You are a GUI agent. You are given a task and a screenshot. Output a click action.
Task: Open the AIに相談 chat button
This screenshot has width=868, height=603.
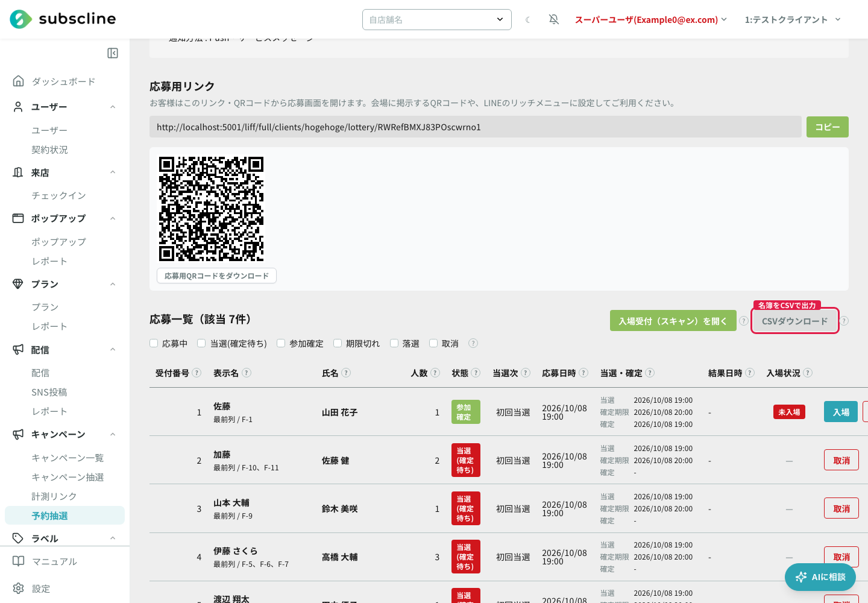pos(820,577)
